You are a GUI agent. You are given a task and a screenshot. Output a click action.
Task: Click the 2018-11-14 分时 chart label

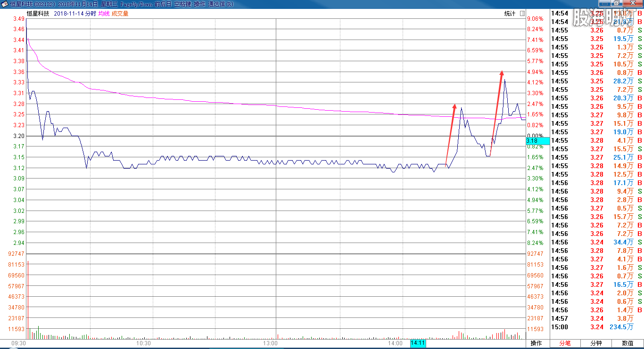pyautogui.click(x=75, y=14)
